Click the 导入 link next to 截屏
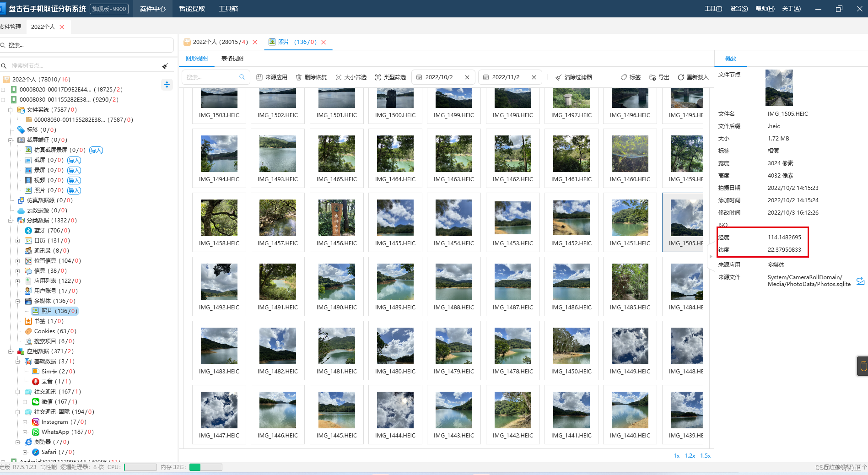The image size is (868, 475). click(74, 160)
